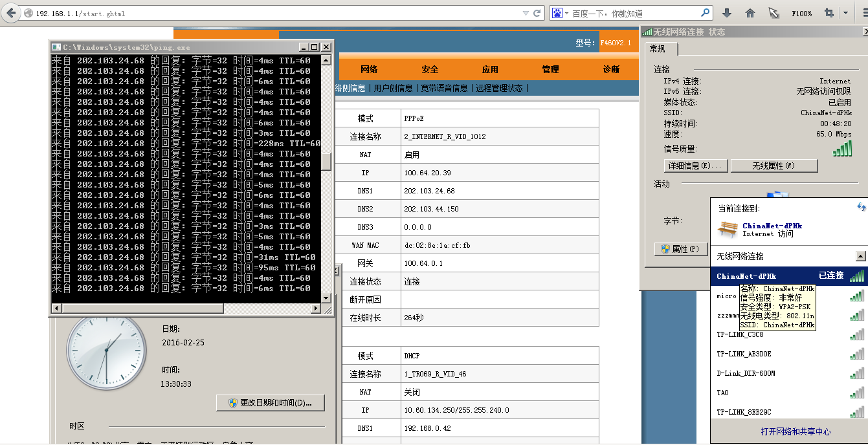Click the date 2016-02-25
This screenshot has height=445, width=868.
coord(183,343)
